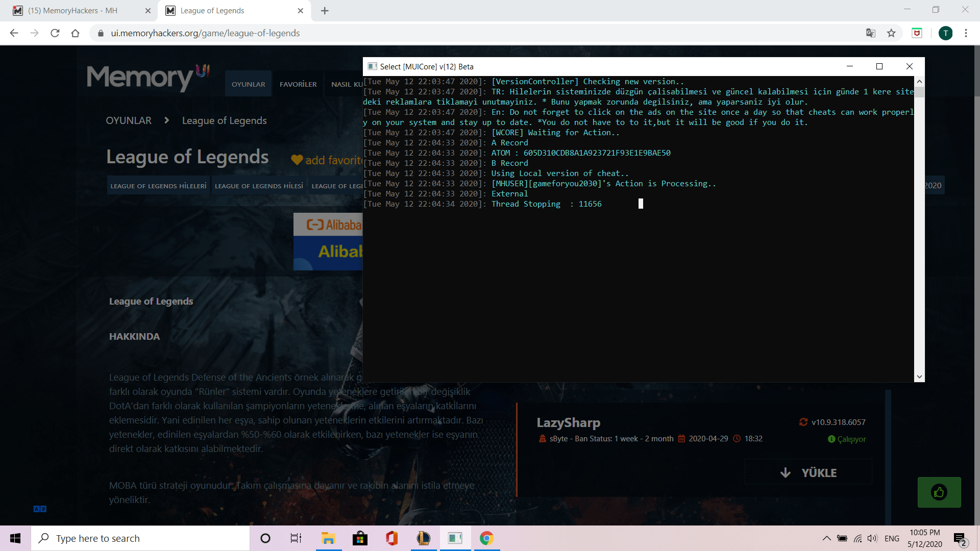
Task: Open League of Legends client taskbar icon
Action: pos(423,538)
